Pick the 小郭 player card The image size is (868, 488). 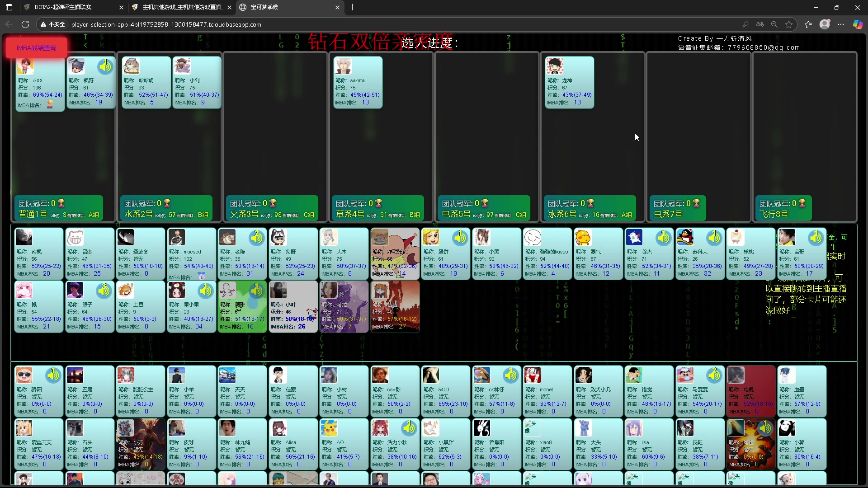[802, 444]
